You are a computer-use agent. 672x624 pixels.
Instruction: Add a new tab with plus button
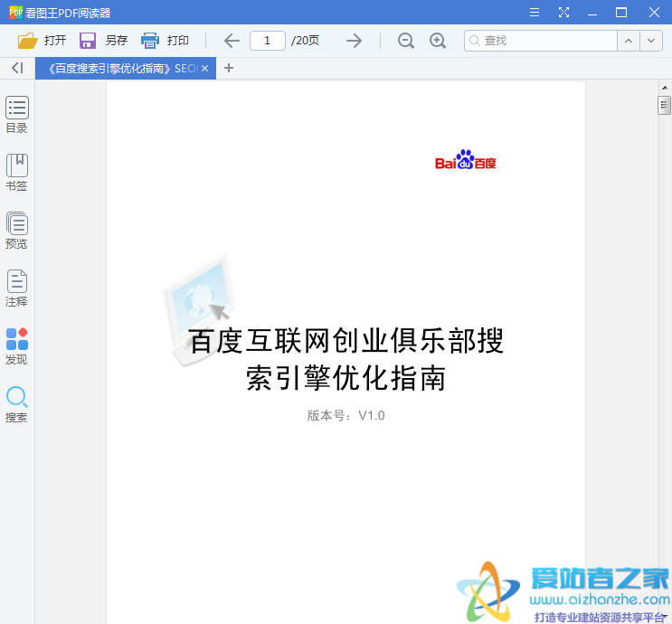pyautogui.click(x=229, y=68)
